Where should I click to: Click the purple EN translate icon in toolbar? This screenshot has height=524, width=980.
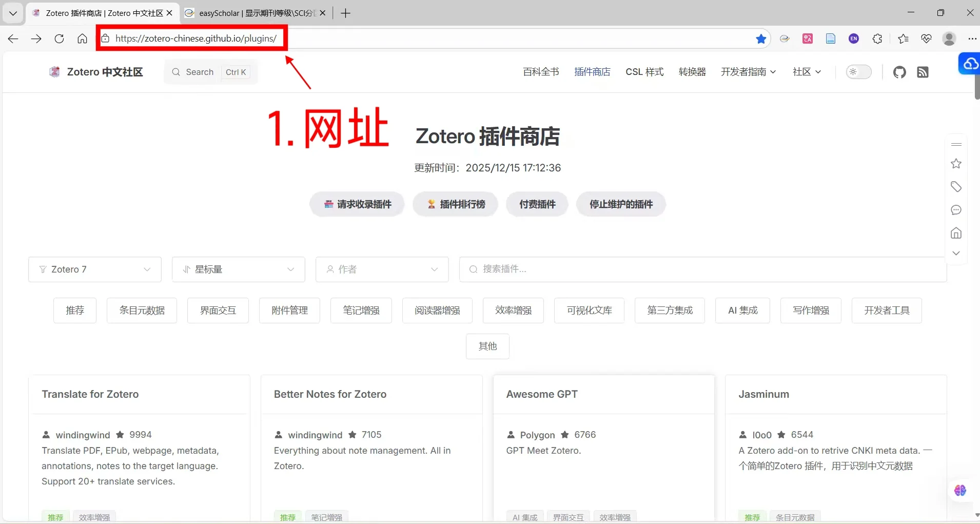click(x=853, y=38)
